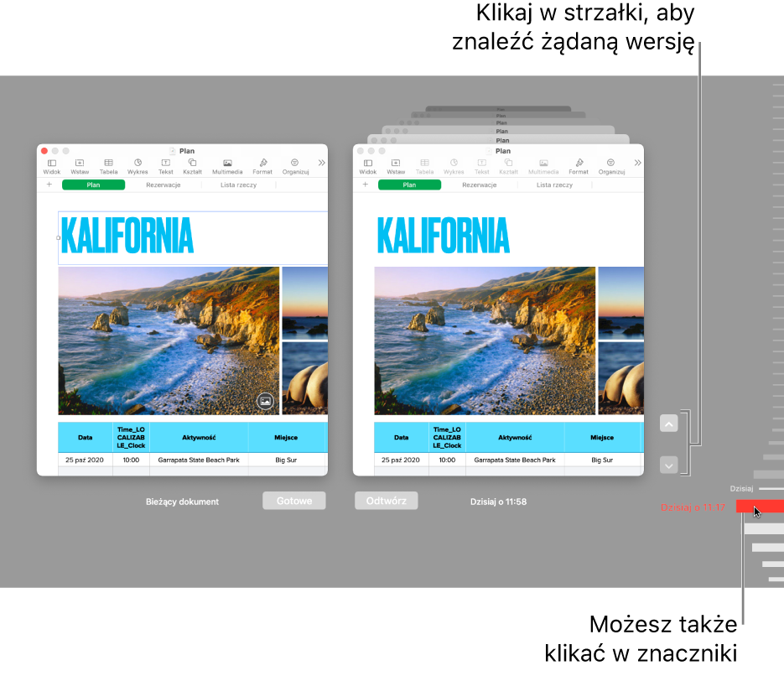The image size is (784, 676).
Task: Select red Dzisiaj o 11:17 timeline marker
Action: (x=760, y=507)
